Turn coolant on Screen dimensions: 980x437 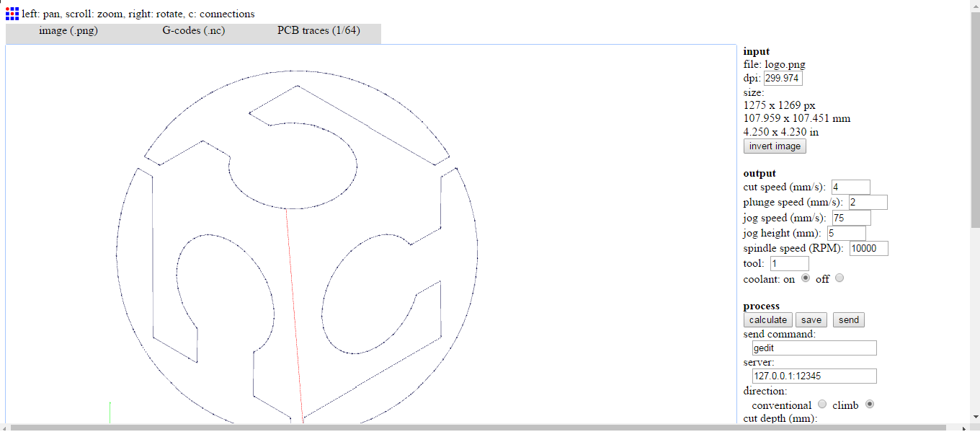coord(806,278)
